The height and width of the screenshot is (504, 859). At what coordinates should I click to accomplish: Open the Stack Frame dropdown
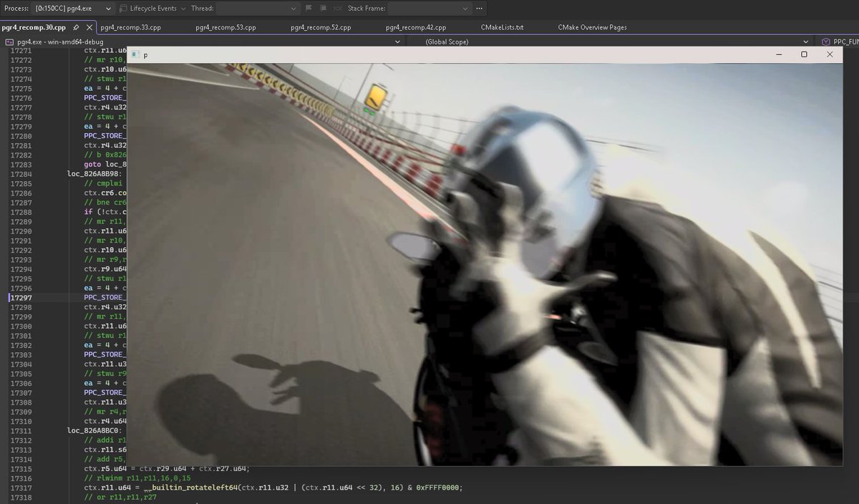click(429, 9)
